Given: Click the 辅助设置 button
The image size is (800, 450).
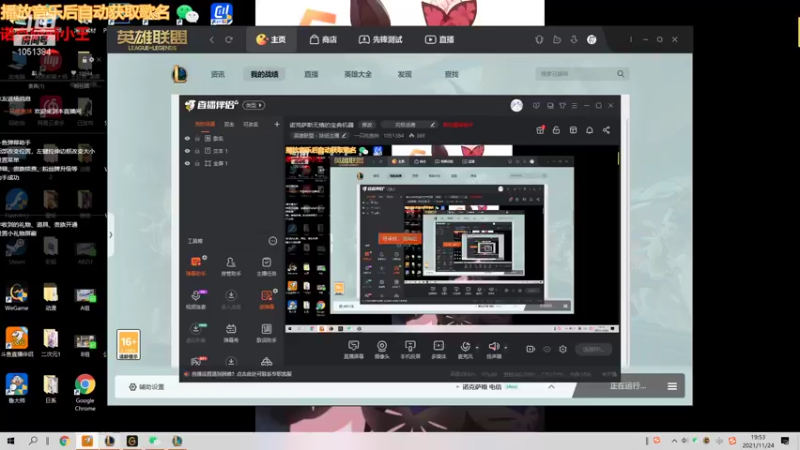Looking at the screenshot, I should 146,387.
